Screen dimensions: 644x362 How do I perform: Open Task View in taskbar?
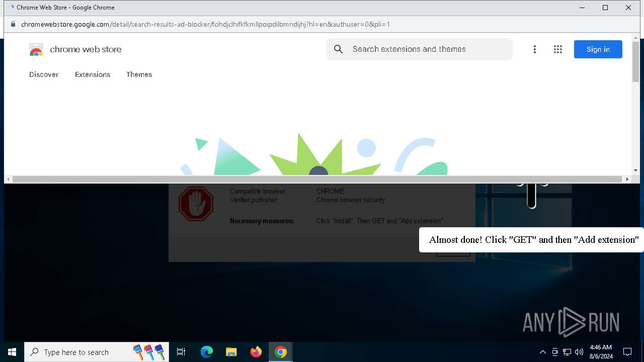pyautogui.click(x=181, y=352)
